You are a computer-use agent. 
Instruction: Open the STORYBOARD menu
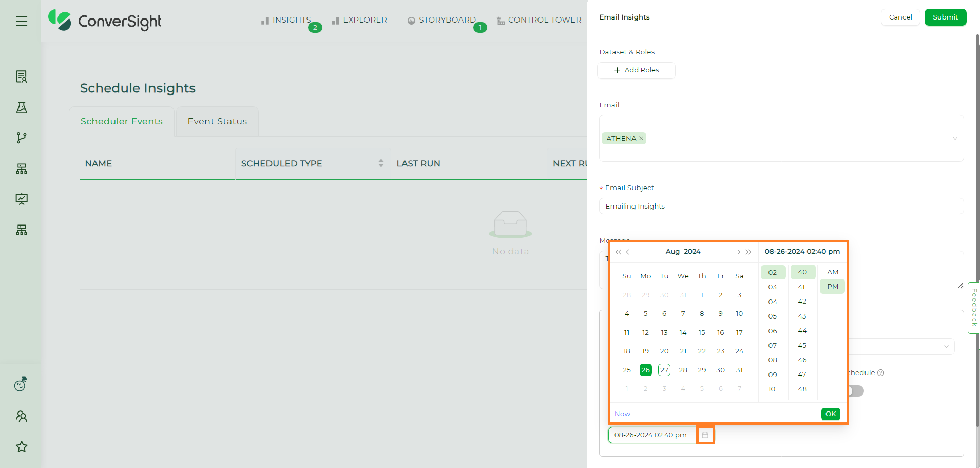point(441,20)
